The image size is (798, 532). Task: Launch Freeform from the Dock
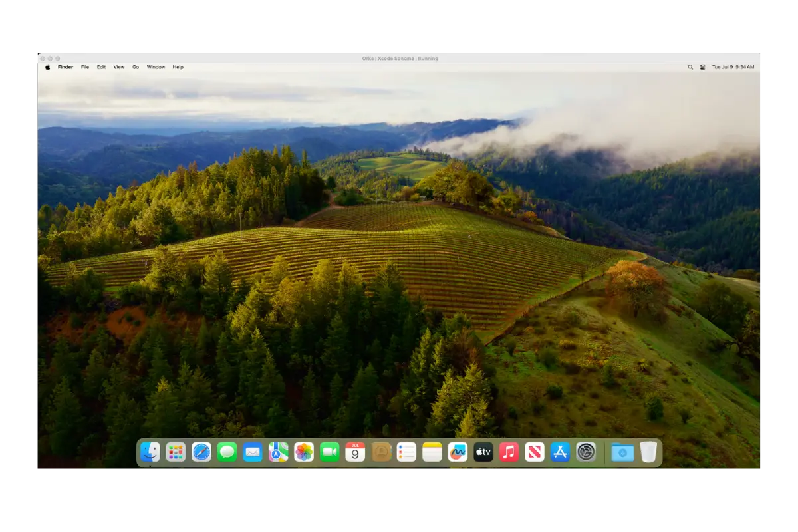458,452
